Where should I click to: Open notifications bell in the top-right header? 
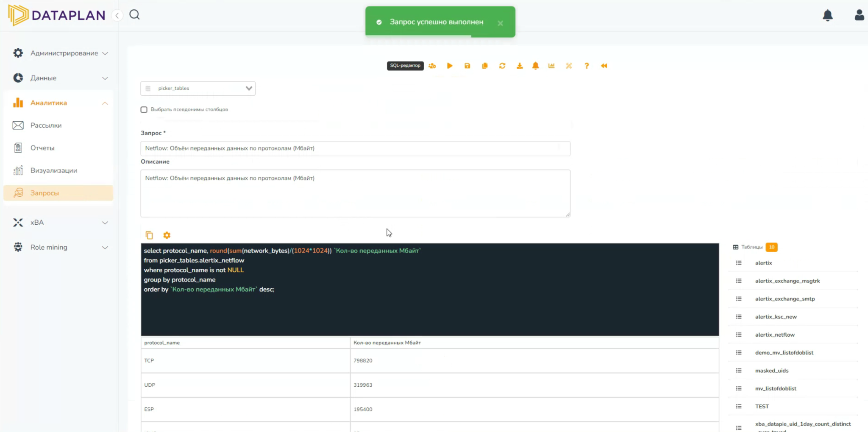[828, 15]
